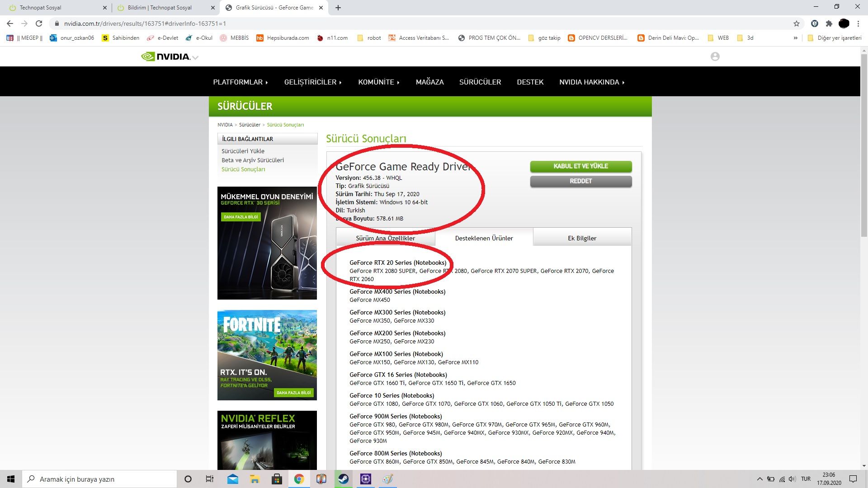Open Steam from the taskbar
Image resolution: width=868 pixels, height=488 pixels.
[344, 479]
